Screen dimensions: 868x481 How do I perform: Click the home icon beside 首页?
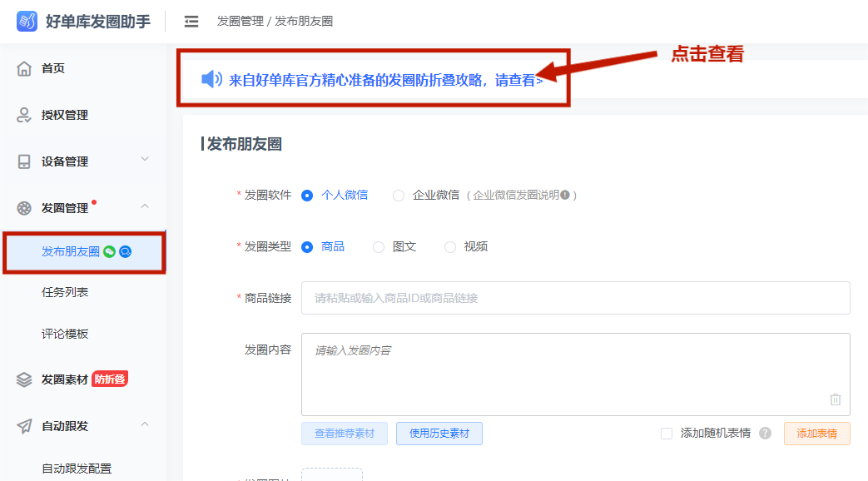coord(24,68)
